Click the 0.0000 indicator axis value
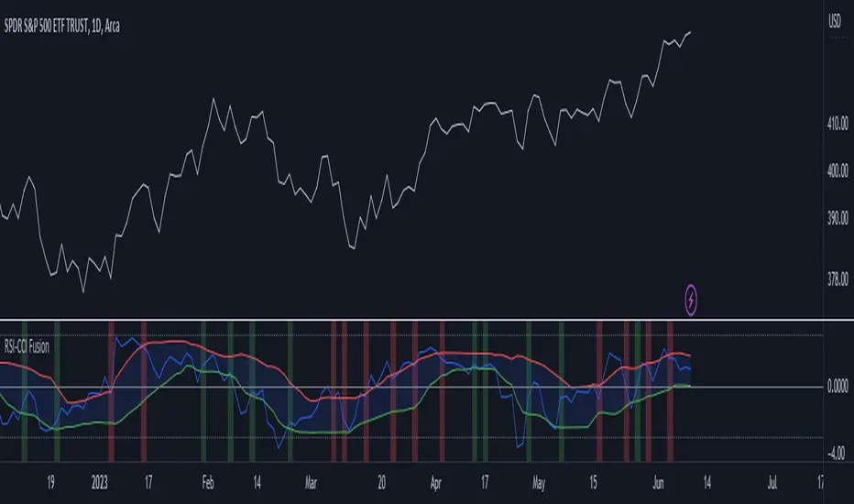The image size is (854, 504). click(838, 387)
